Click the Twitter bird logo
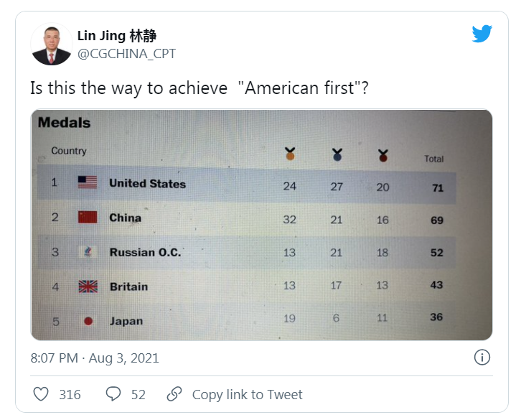 (482, 34)
